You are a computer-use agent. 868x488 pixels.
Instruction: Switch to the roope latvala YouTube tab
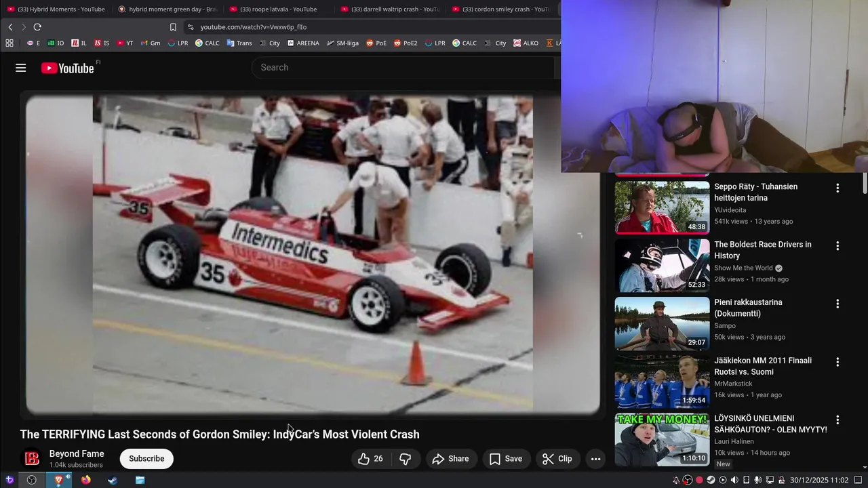tap(278, 9)
